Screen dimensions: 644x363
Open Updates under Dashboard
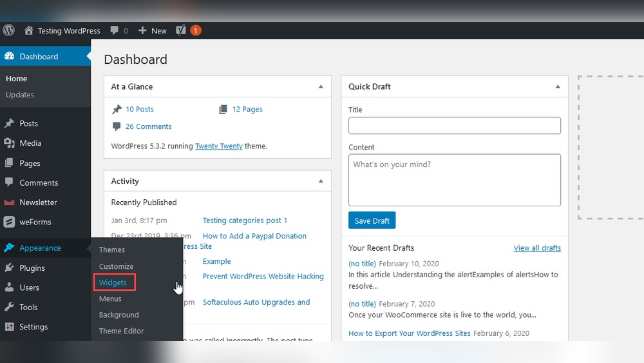click(x=20, y=95)
